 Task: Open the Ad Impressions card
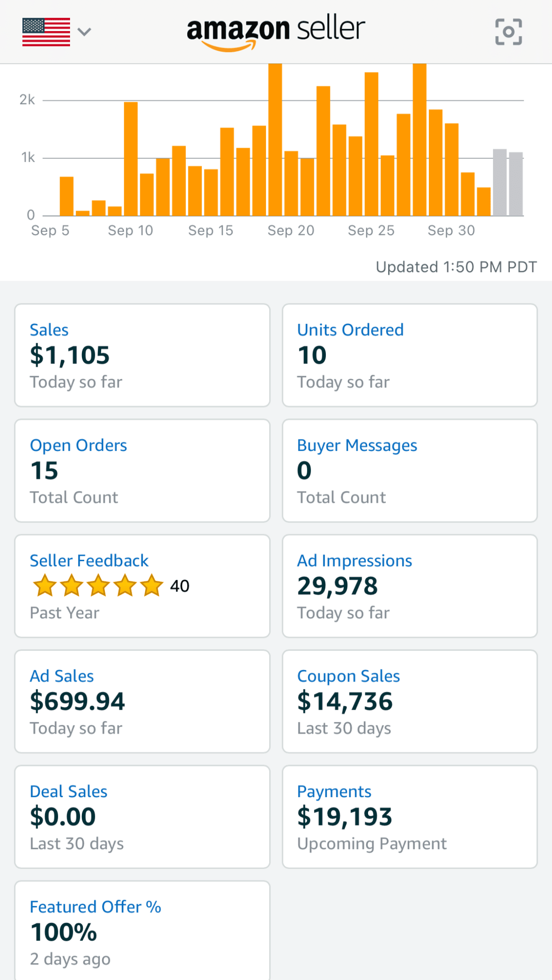(x=410, y=586)
